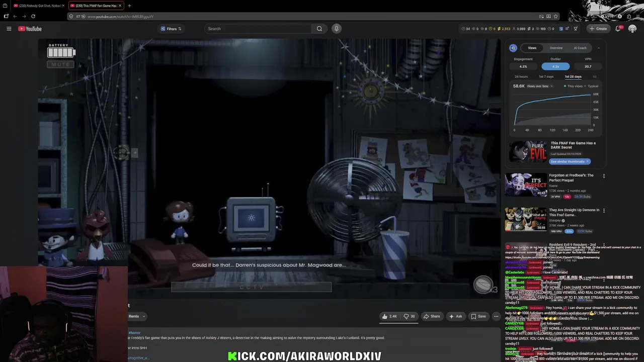The height and width of the screenshot is (362, 644).
Task: Show the 1st 28 days range
Action: click(x=573, y=76)
